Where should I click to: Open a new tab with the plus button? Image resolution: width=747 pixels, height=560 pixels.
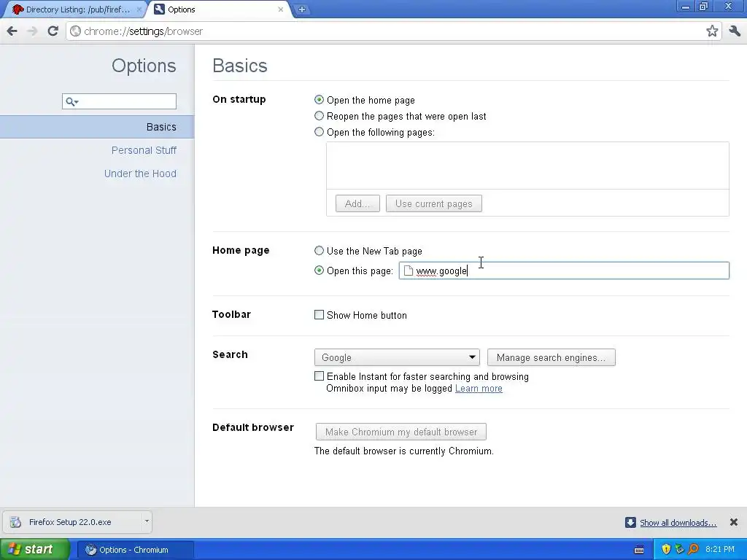tap(301, 9)
